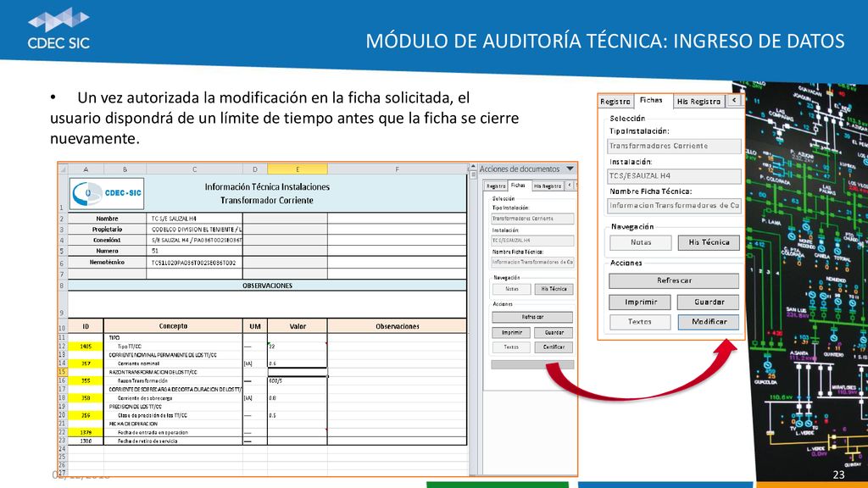Image resolution: width=868 pixels, height=488 pixels.
Task: Click 'Fecha de entrada en operacion' cell
Action: [173, 432]
